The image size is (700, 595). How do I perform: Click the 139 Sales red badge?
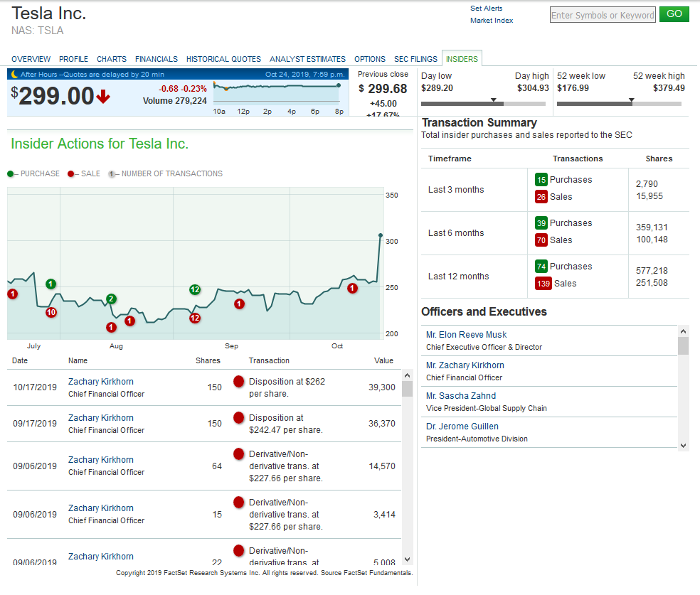click(543, 283)
